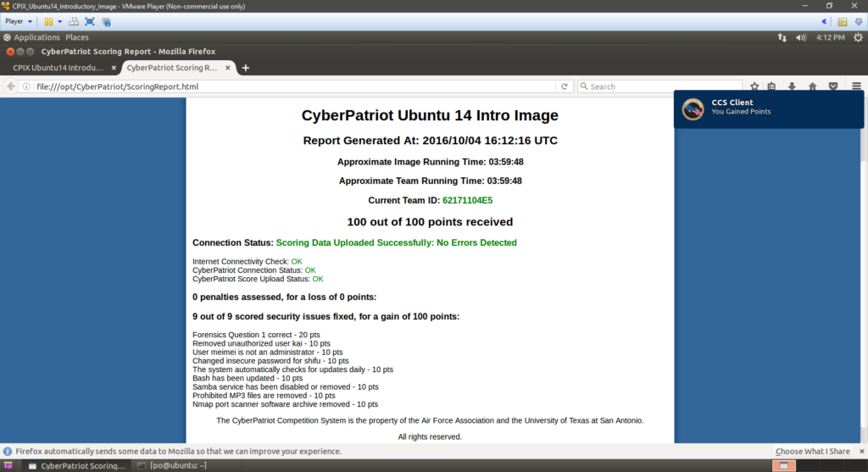Screen dimensions: 868x472
Task: Reload the page with the refresh icon
Action: coord(564,86)
